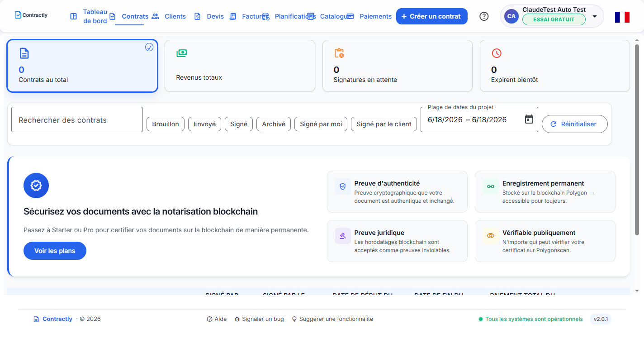Select the Contrats navigation tab
This screenshot has height=339, width=644.
135,16
